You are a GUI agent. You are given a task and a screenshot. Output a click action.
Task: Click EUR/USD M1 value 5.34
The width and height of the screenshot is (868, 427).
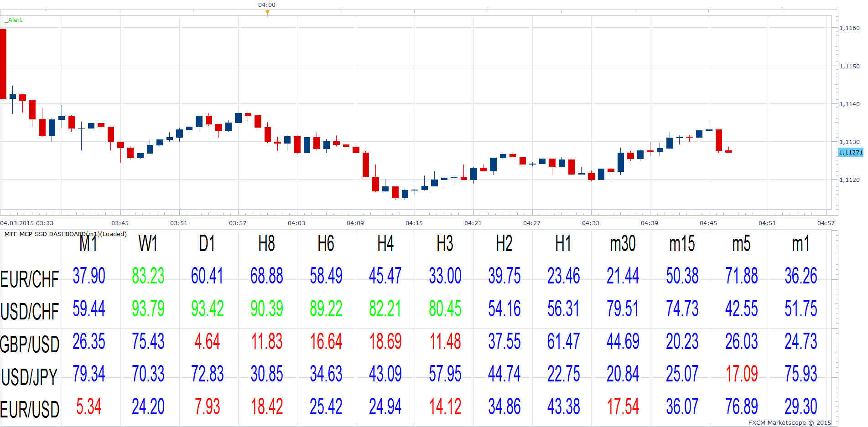89,406
